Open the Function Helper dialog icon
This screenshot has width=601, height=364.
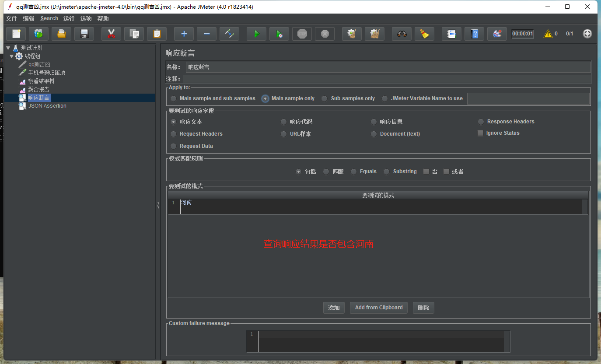[452, 34]
